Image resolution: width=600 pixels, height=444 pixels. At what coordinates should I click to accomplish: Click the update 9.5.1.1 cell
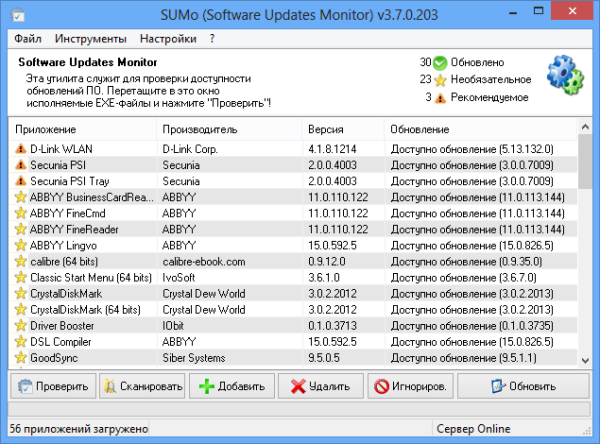point(464,358)
